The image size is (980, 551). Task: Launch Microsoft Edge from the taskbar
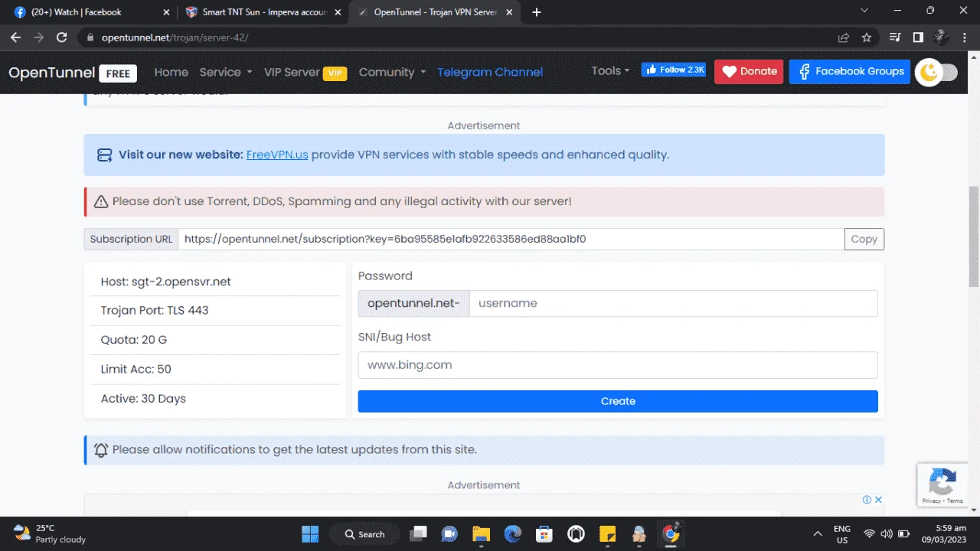513,533
